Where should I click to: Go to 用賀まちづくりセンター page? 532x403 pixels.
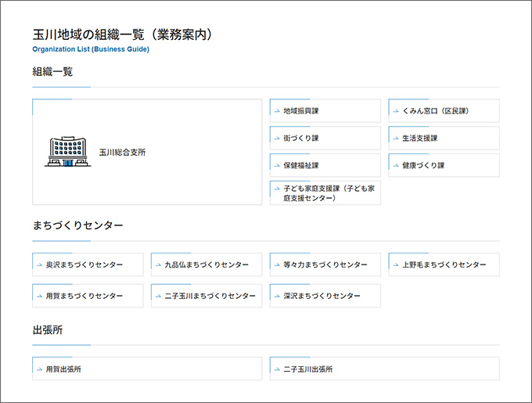click(88, 296)
